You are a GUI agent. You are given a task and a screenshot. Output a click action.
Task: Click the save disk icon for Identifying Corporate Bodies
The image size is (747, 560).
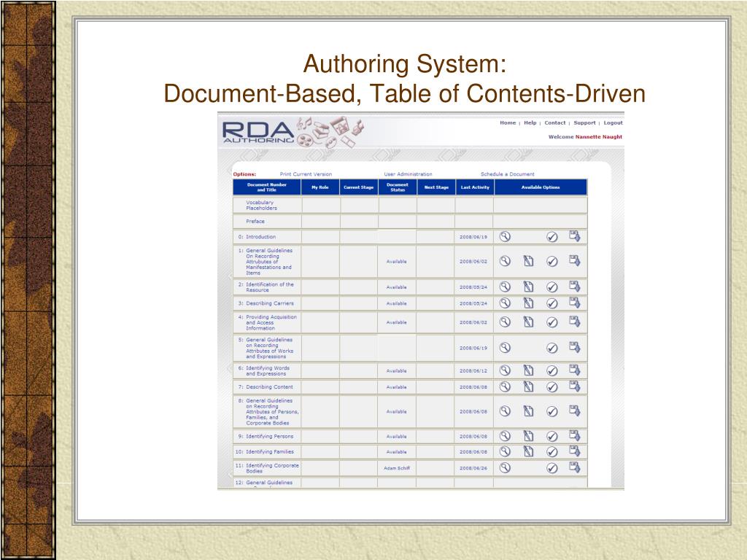coord(575,467)
